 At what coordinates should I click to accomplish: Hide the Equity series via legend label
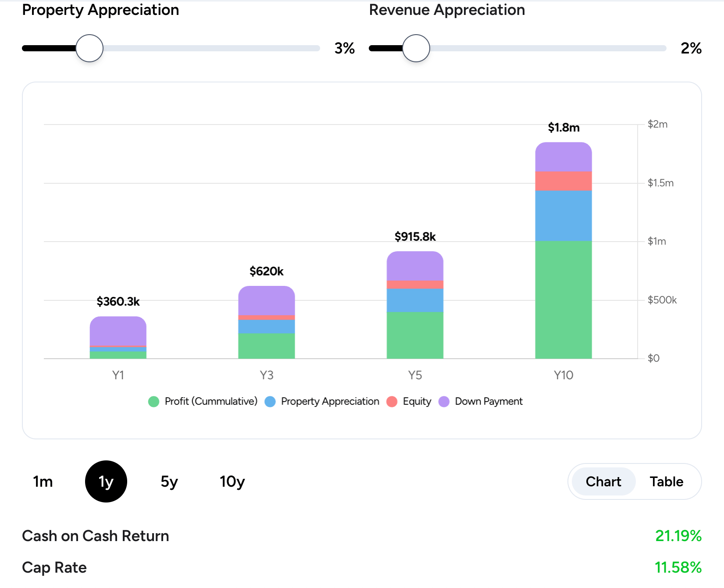[417, 402]
